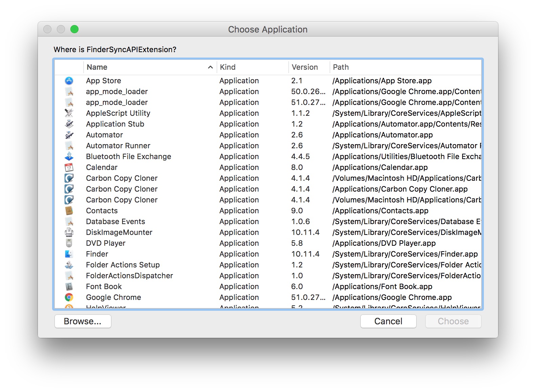Click path /Applications/Google Chrome.app
Image resolution: width=536 pixels, height=392 pixels.
coord(392,297)
